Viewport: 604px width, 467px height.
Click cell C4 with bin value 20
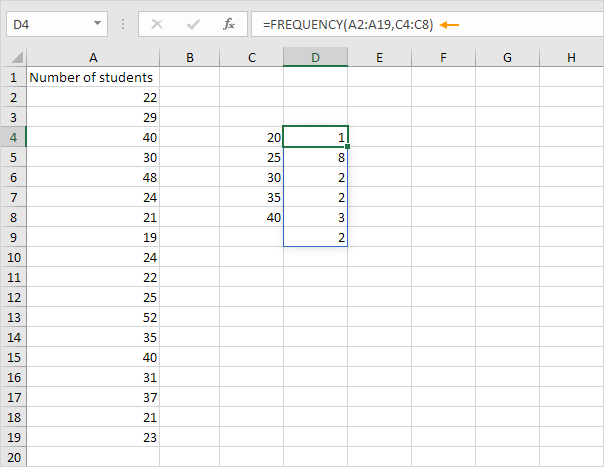pyautogui.click(x=252, y=137)
